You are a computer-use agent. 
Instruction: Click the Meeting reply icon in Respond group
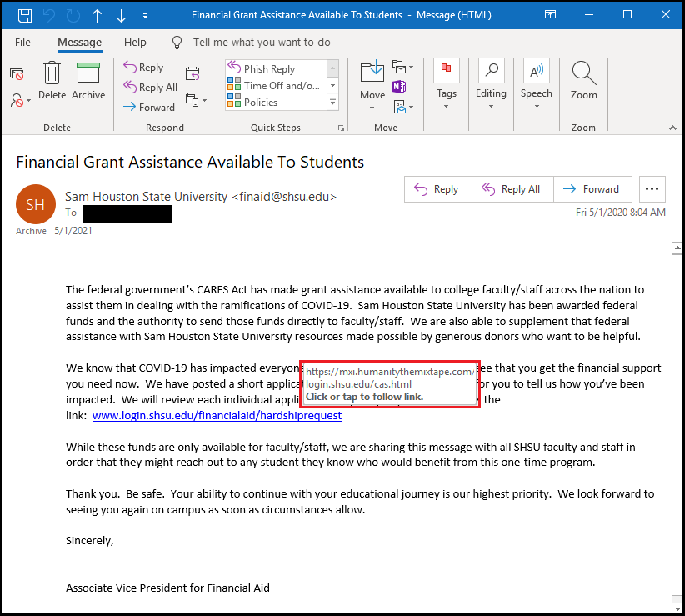click(x=192, y=73)
